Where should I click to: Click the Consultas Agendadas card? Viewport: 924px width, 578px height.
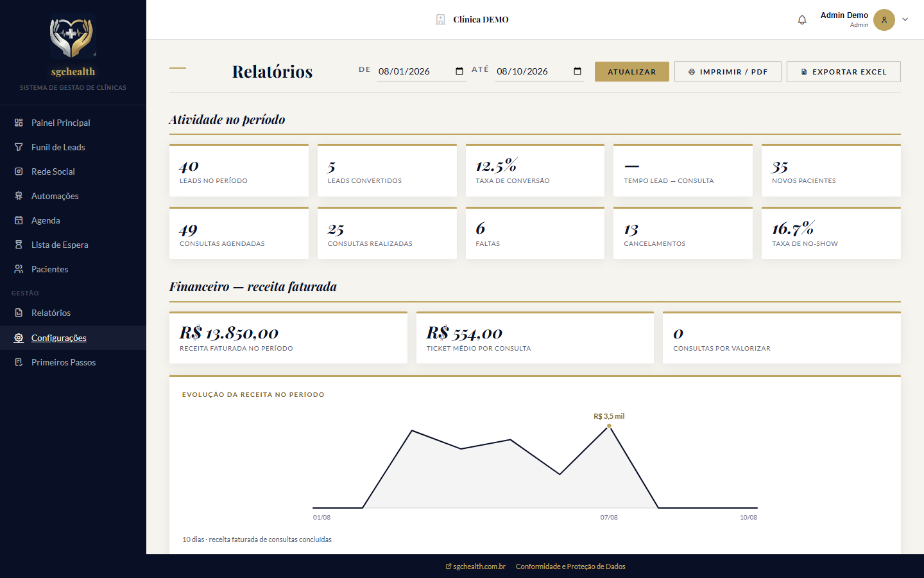pos(239,233)
